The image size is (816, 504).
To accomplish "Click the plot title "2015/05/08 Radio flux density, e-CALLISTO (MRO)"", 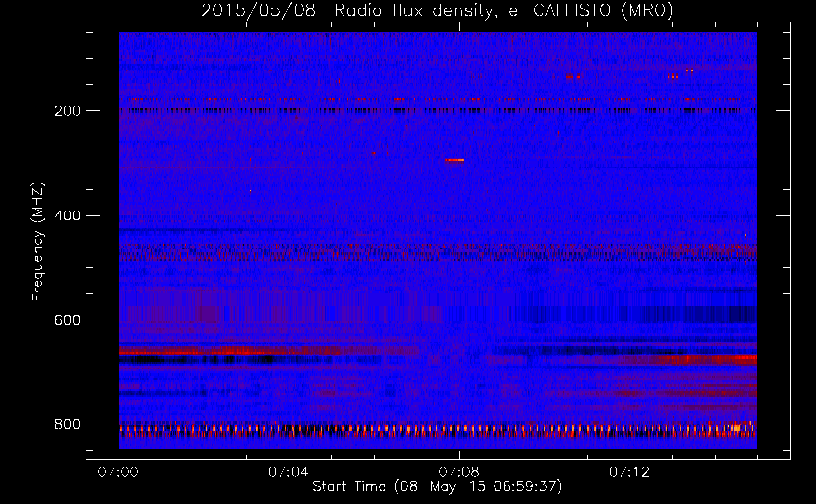I will (437, 11).
